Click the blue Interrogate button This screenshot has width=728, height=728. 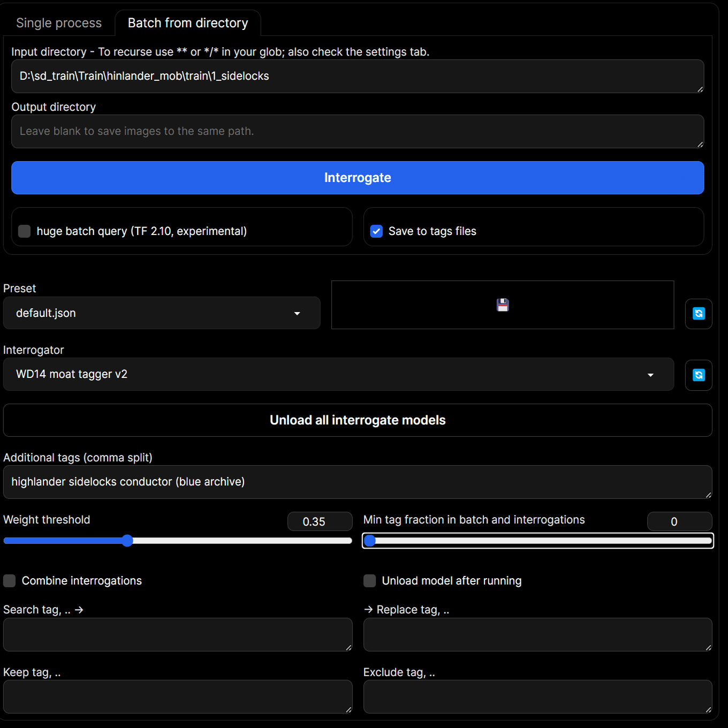click(358, 178)
